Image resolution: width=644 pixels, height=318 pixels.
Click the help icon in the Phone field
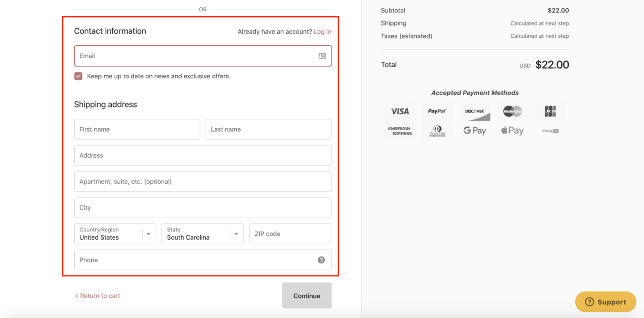[x=321, y=259]
